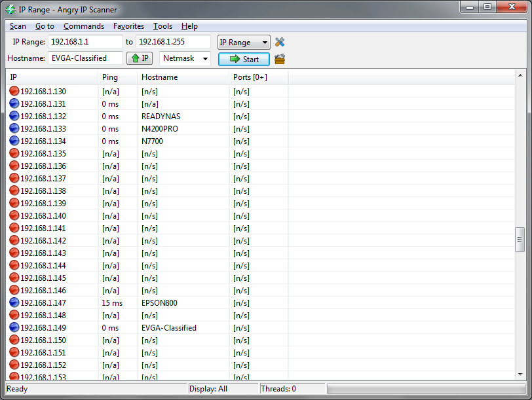Image resolution: width=532 pixels, height=400 pixels.
Task: Click the hostname [n/a] for 192.168.1.131
Action: (150, 104)
